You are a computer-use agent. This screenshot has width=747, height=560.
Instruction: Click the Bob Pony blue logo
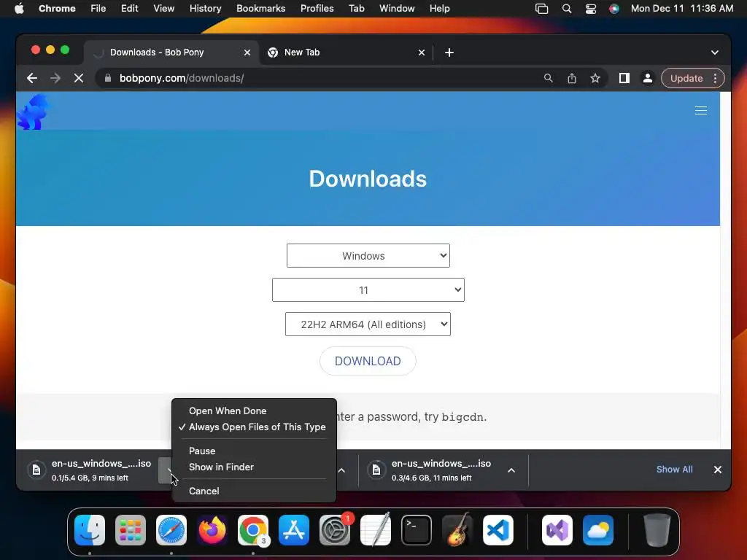coord(33,112)
